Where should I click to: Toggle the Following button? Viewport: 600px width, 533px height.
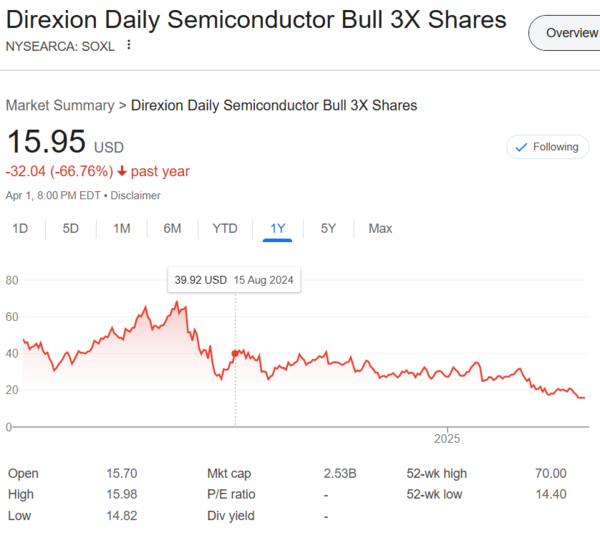coord(547,147)
